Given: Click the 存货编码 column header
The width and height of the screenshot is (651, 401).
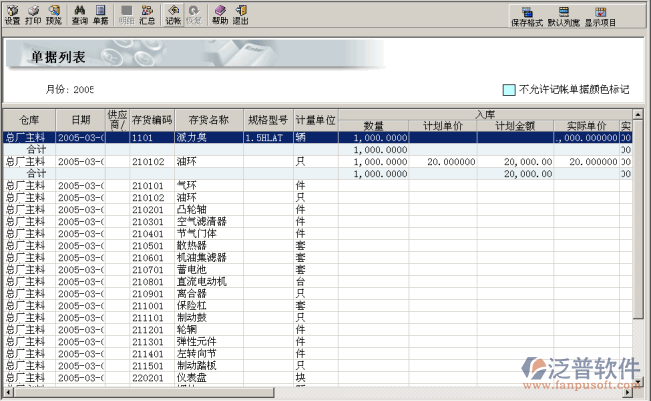Looking at the screenshot, I should (152, 120).
